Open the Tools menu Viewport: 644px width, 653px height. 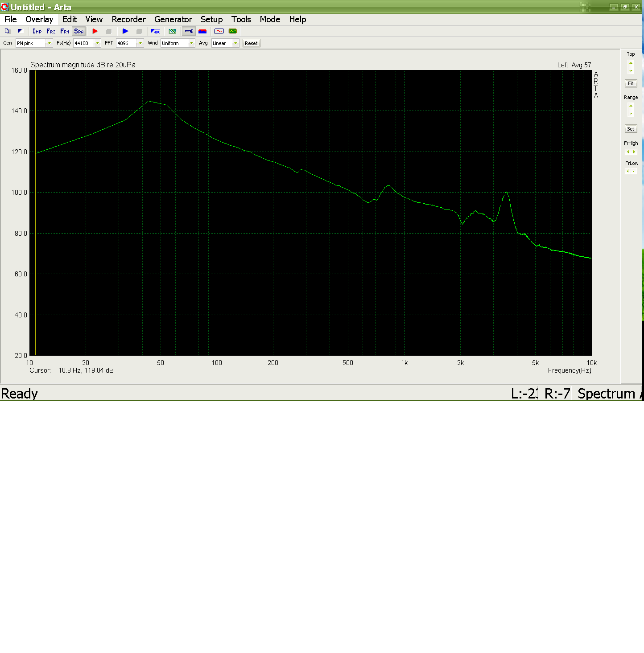[241, 19]
